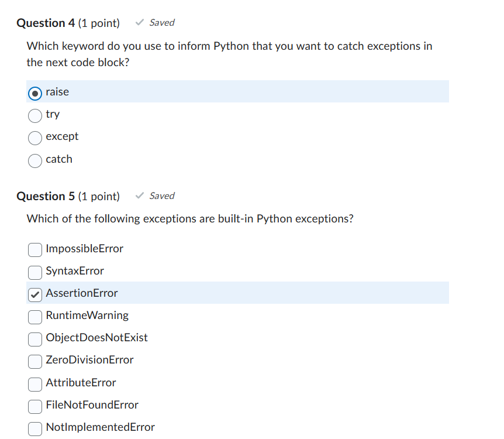Select the "catch" answer option
The width and height of the screenshot is (504, 439).
(x=34, y=161)
